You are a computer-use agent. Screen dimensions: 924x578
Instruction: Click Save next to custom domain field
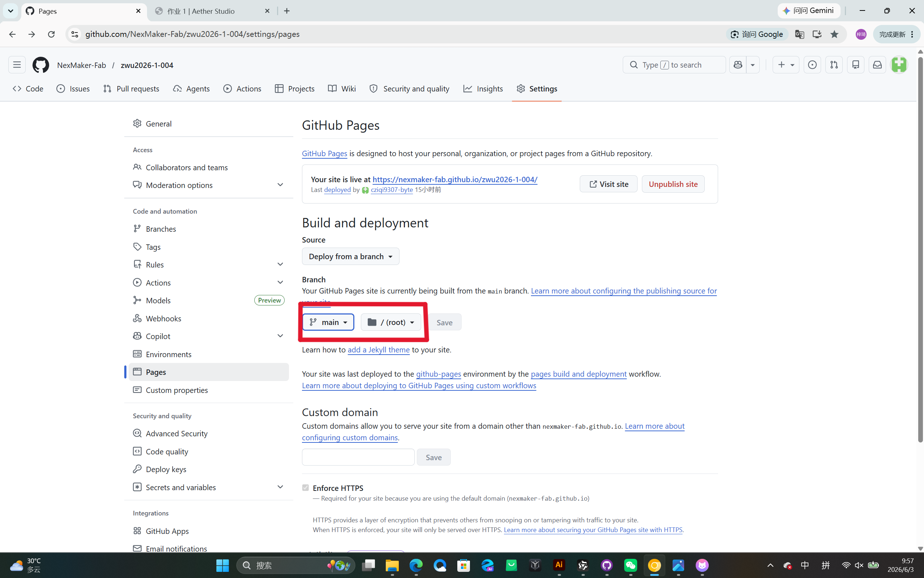(x=433, y=457)
